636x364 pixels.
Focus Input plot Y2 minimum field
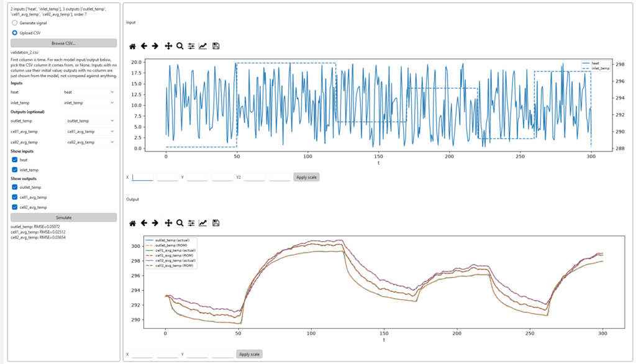pyautogui.click(x=254, y=177)
